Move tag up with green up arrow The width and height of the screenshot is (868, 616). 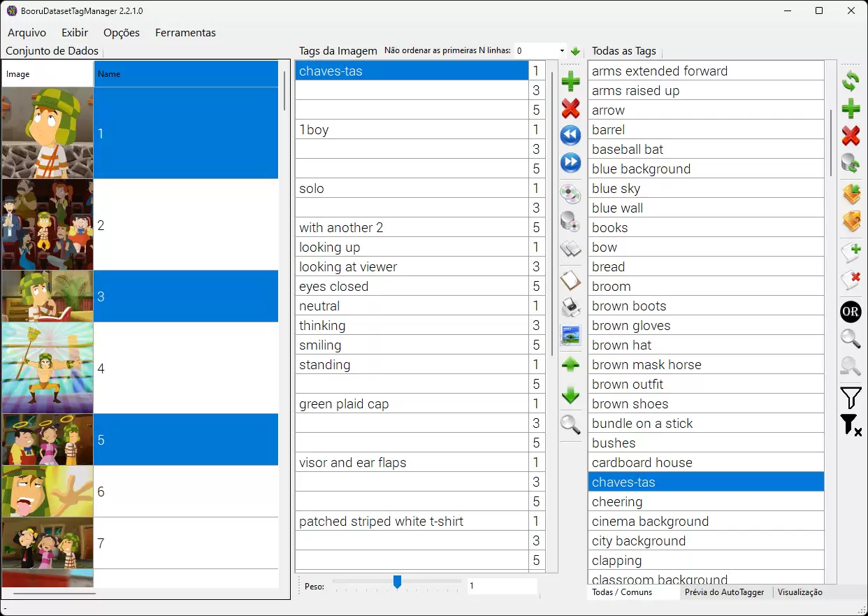click(571, 364)
